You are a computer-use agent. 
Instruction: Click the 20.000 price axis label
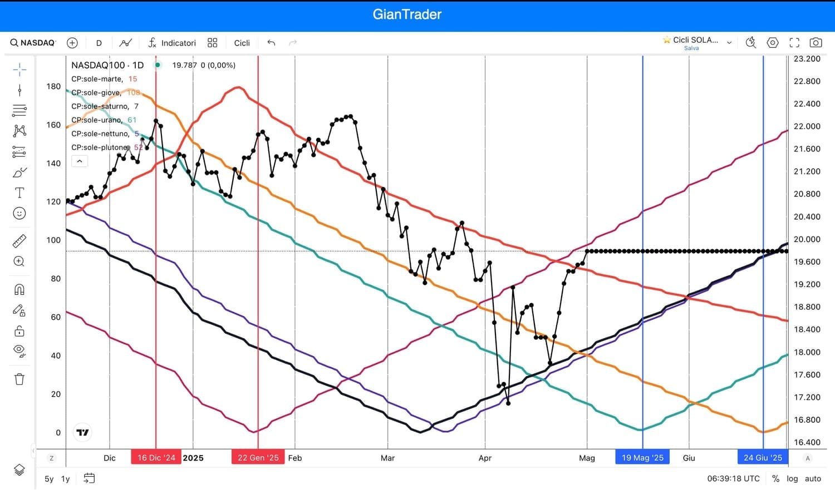pyautogui.click(x=807, y=239)
